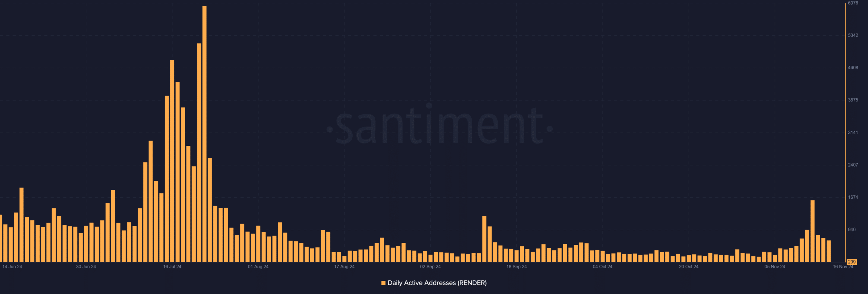
Task: Click the 30 Jun 24 date label
Action: tap(86, 267)
